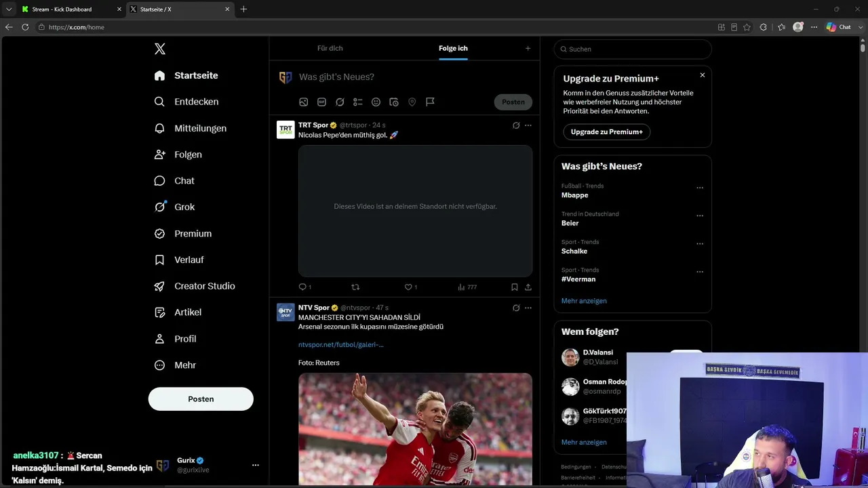Open more options for the TRT Spor post

tap(528, 125)
